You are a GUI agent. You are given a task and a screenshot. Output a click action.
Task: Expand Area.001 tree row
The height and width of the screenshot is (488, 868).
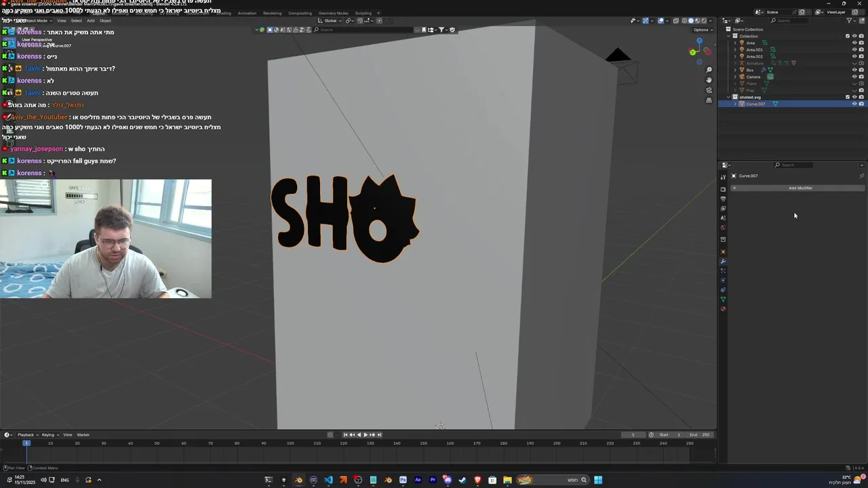(x=735, y=49)
